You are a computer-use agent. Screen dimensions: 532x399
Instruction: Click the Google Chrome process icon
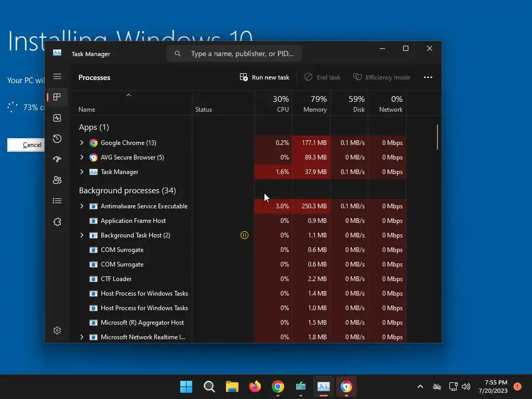coord(94,143)
